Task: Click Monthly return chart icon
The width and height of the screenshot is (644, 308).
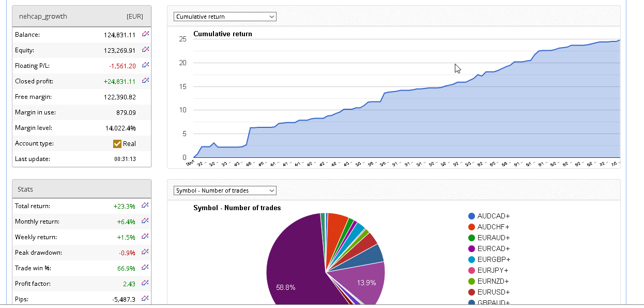Action: point(145,221)
